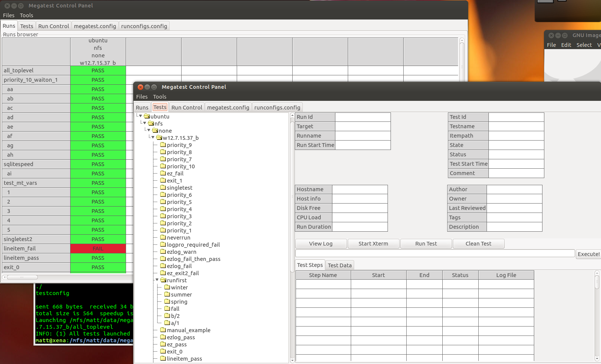Click the View Log button

click(x=321, y=244)
